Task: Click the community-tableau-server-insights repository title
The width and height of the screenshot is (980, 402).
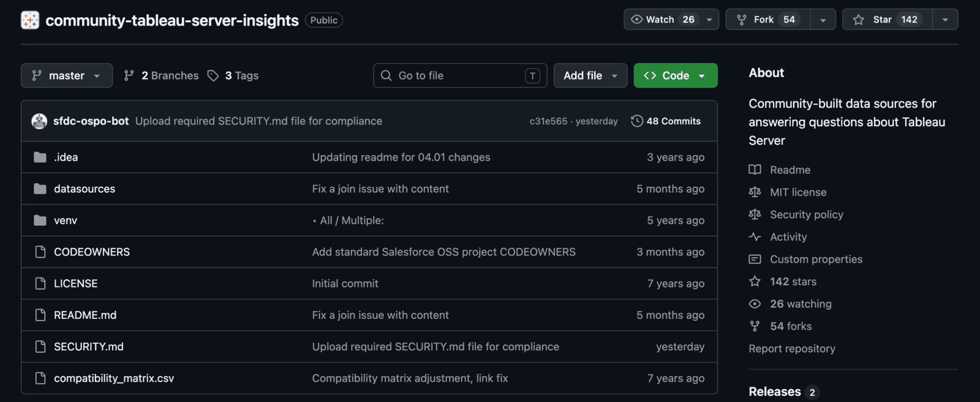Action: coord(172,20)
